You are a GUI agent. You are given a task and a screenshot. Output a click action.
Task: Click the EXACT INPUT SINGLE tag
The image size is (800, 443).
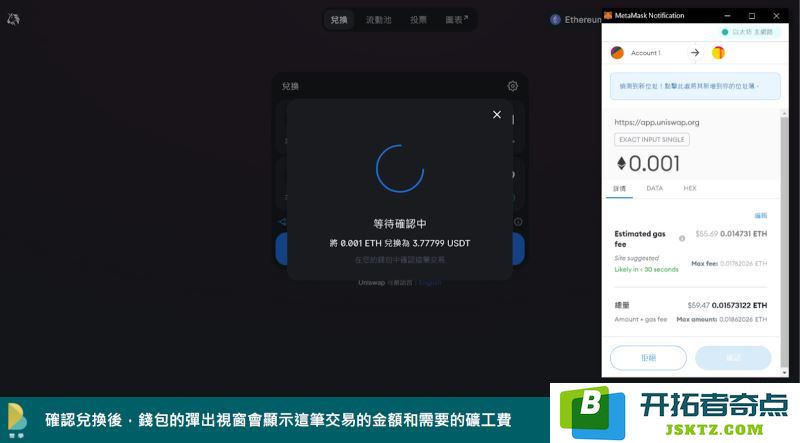tap(652, 139)
